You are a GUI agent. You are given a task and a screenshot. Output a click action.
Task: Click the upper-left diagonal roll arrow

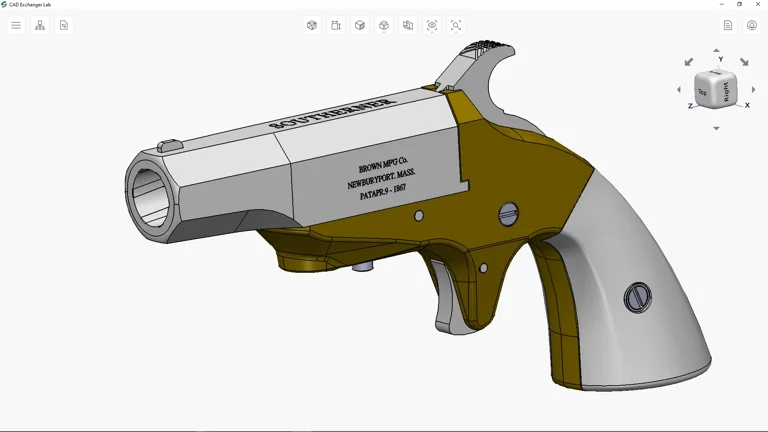(x=689, y=62)
